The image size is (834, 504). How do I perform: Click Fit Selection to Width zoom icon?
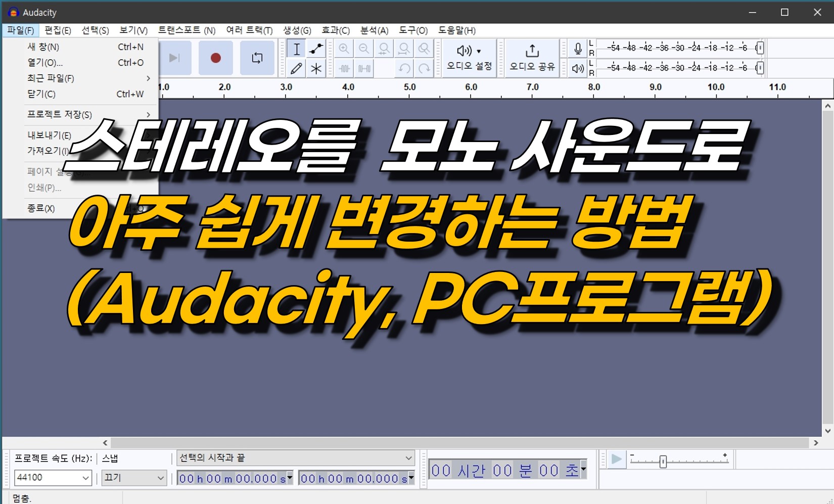pyautogui.click(x=384, y=49)
